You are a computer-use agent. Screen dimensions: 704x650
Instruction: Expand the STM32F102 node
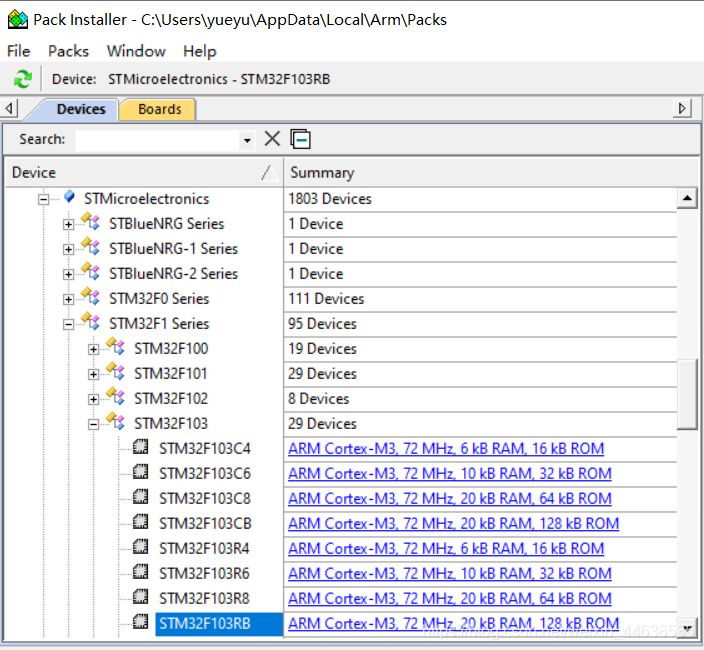[x=93, y=399]
